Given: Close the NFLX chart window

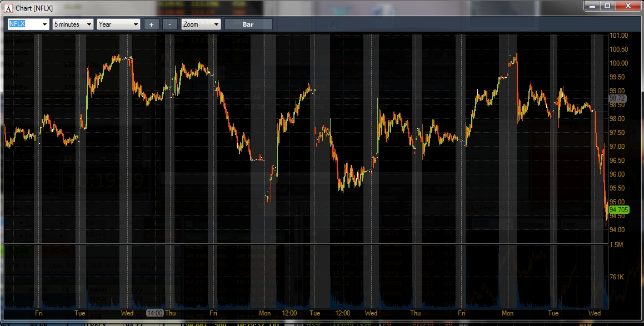Looking at the screenshot, I should (x=628, y=6).
